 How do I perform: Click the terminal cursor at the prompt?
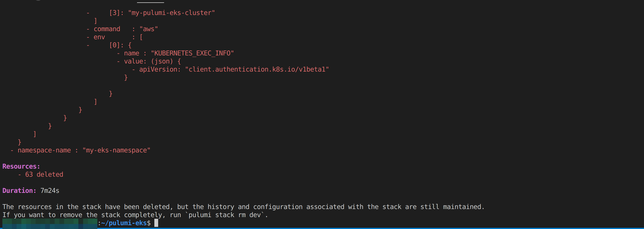(x=156, y=223)
